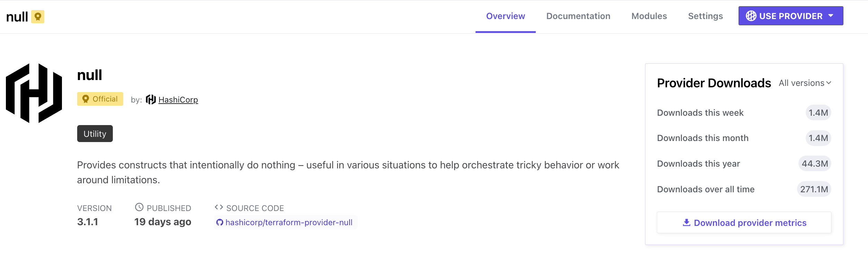Open the All versions dropdown
The height and width of the screenshot is (255, 868).
[805, 83]
